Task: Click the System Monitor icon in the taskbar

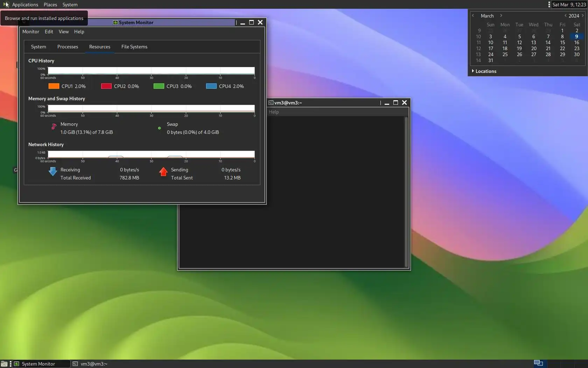Action: point(16,364)
